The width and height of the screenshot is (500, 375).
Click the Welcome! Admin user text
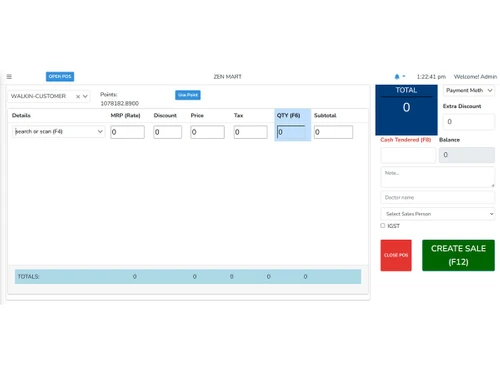coord(475,77)
